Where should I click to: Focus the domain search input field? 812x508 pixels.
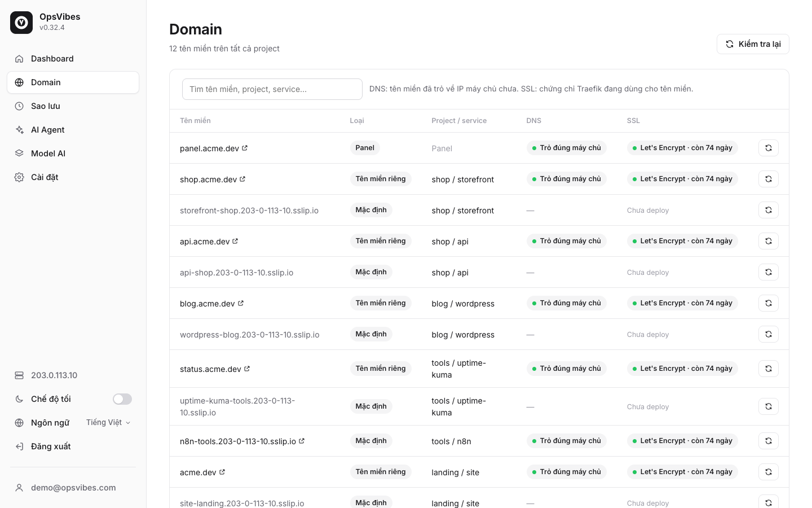272,89
